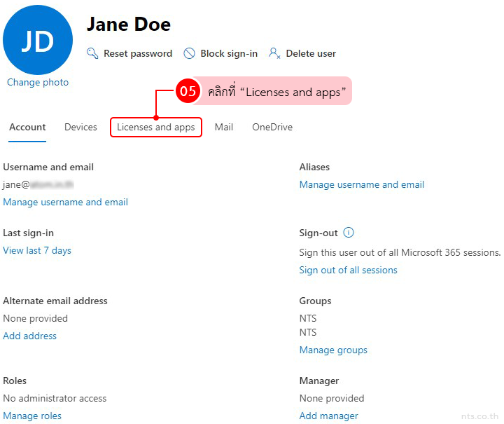Viewport: 504px width, 424px height.
Task: Click Sign out of all sessions
Action: pyautogui.click(x=348, y=270)
